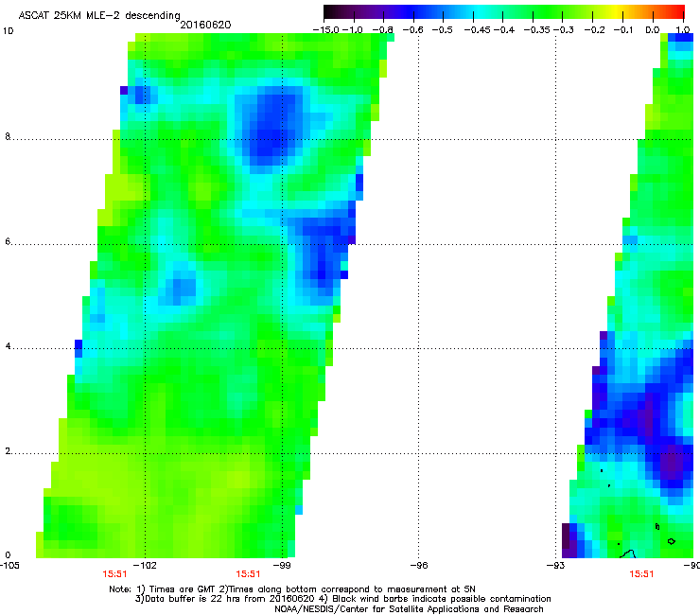
Task: Click the note line "3)Data buffer is 22 hrs"
Action: tap(342, 599)
